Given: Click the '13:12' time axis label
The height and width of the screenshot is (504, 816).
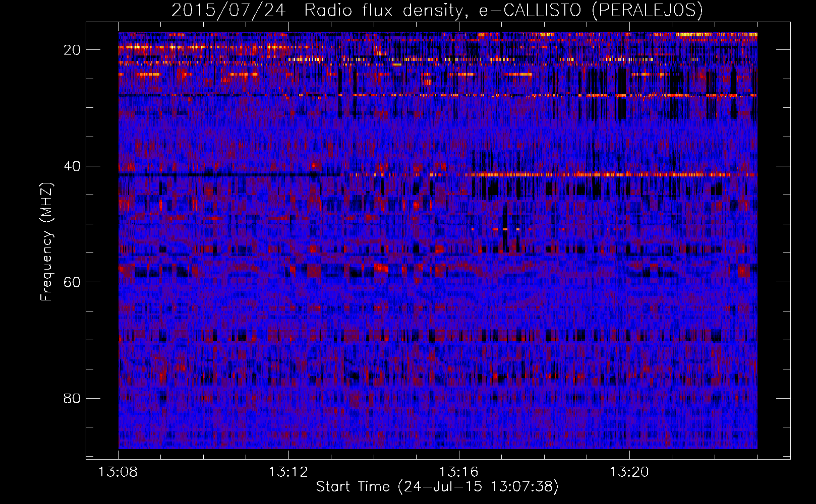Looking at the screenshot, I should pyautogui.click(x=288, y=472).
